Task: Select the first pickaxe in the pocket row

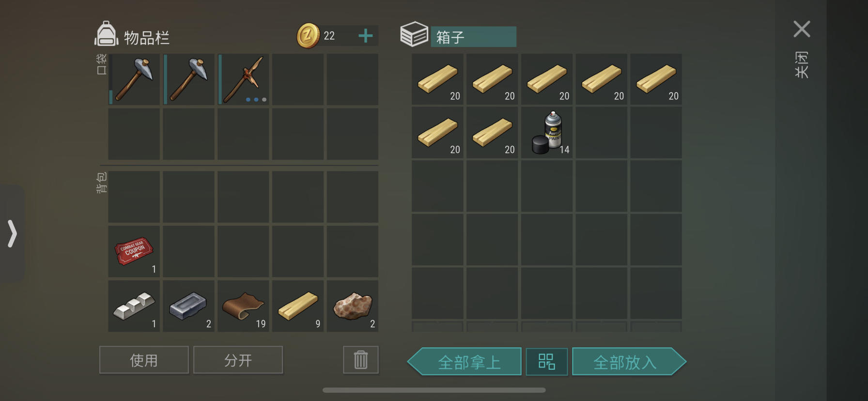Action: pos(134,79)
